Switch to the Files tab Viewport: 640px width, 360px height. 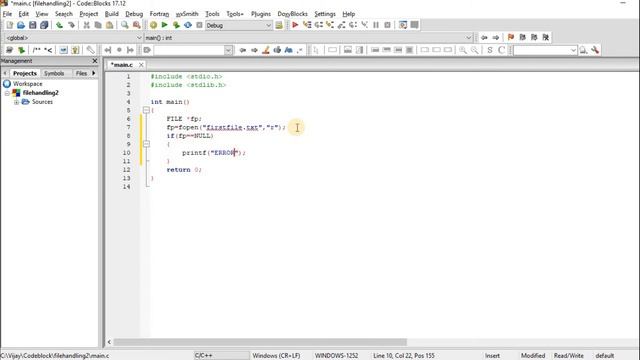[81, 73]
